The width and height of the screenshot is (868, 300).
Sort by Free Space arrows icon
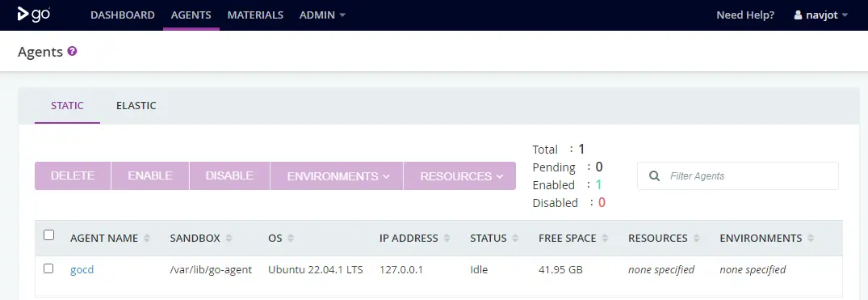[605, 238]
